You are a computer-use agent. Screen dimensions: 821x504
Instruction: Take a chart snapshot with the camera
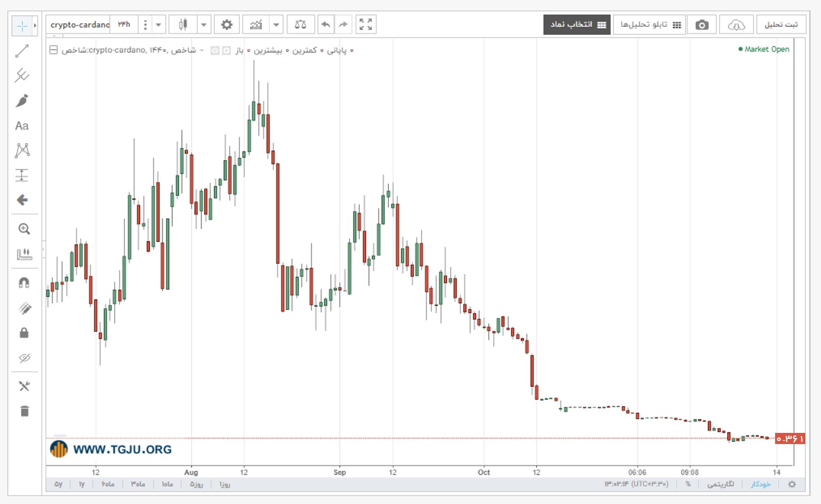click(701, 25)
